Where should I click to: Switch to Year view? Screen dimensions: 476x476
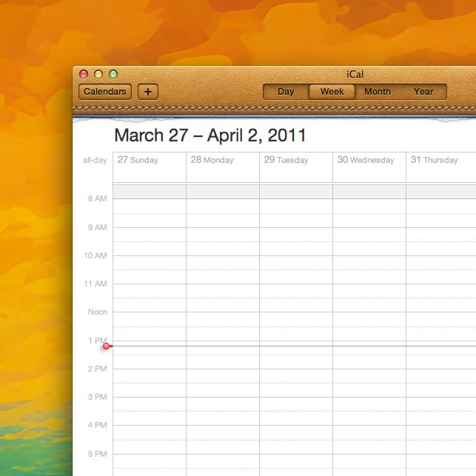[423, 92]
